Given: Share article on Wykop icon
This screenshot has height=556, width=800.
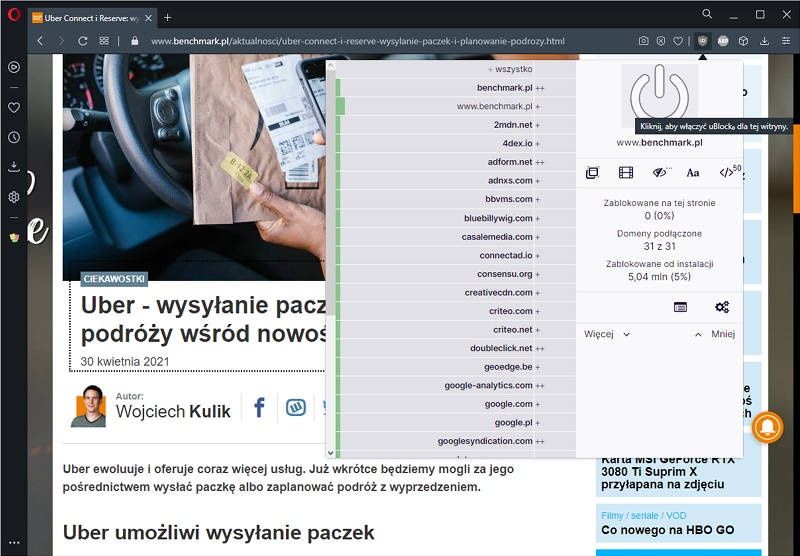Looking at the screenshot, I should coord(295,408).
